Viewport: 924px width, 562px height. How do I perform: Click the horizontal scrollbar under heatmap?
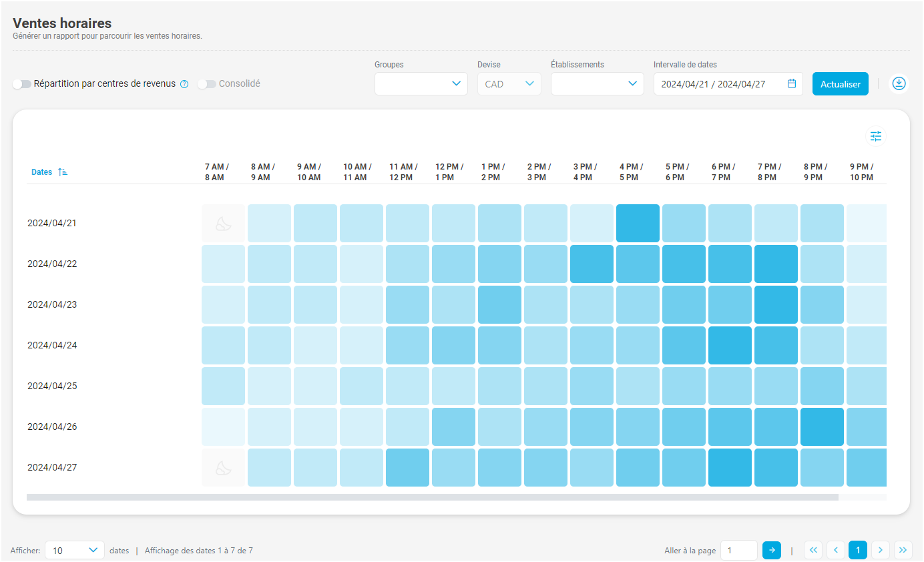(x=433, y=497)
